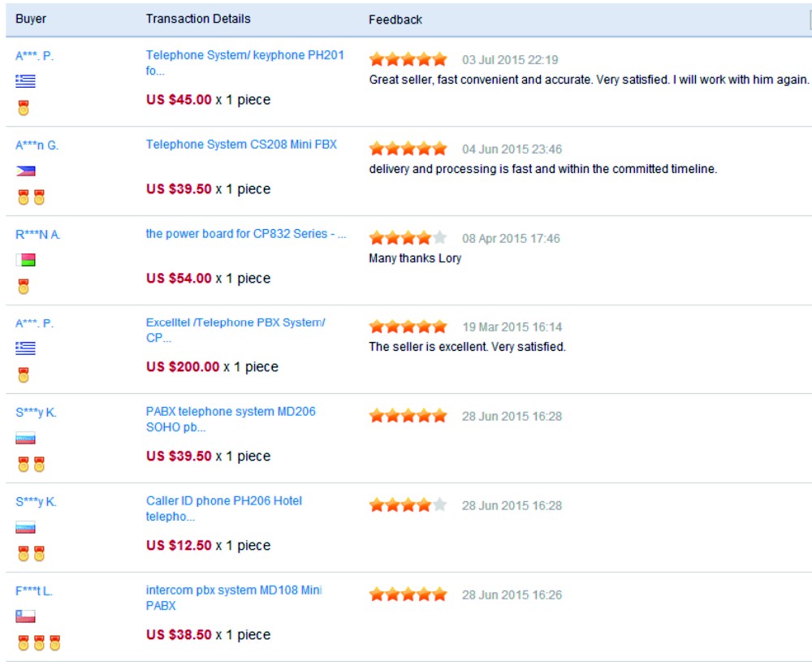Click the star rating dated 19 Mar 2015
Viewport: 812px width, 662px height.
point(408,327)
